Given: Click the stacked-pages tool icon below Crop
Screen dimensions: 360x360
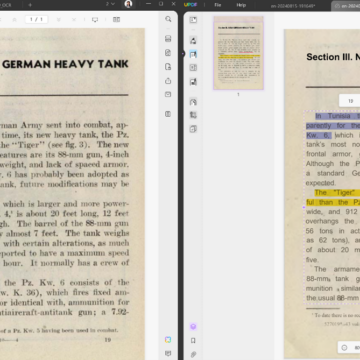Looking at the screenshot, I should point(193,129).
